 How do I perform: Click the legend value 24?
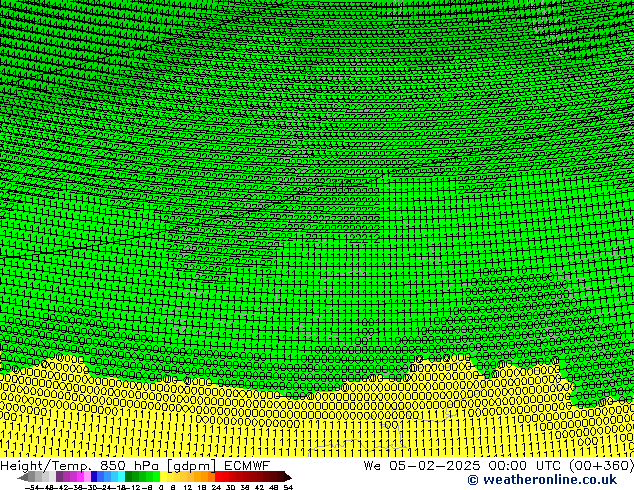[216, 487]
